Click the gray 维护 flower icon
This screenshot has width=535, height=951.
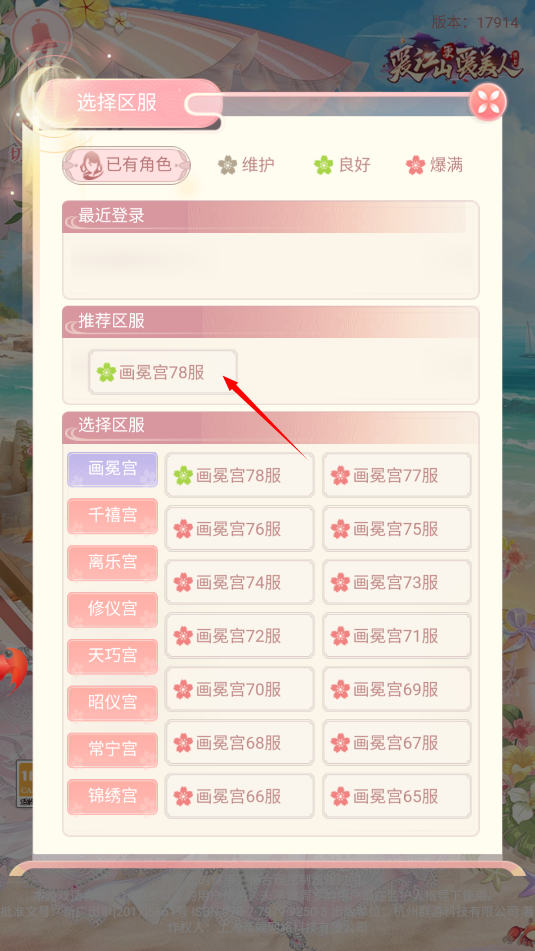pyautogui.click(x=227, y=165)
